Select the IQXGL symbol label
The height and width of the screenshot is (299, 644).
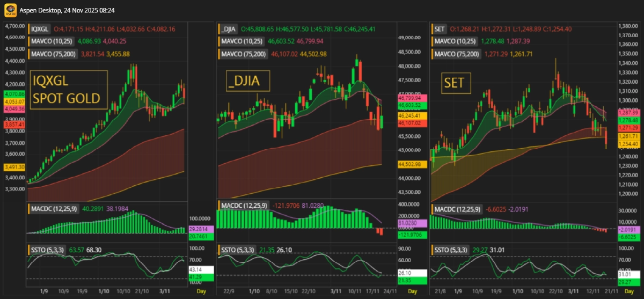click(39, 28)
